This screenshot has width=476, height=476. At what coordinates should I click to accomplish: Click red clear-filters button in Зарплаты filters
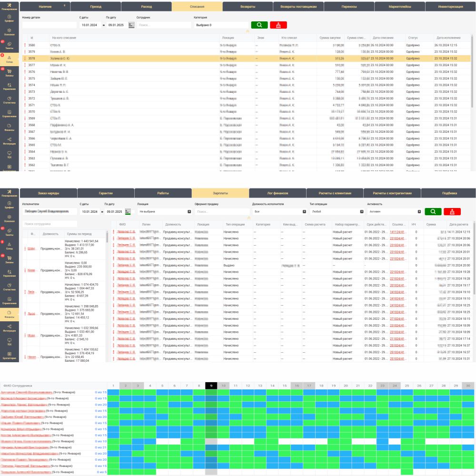(452, 211)
